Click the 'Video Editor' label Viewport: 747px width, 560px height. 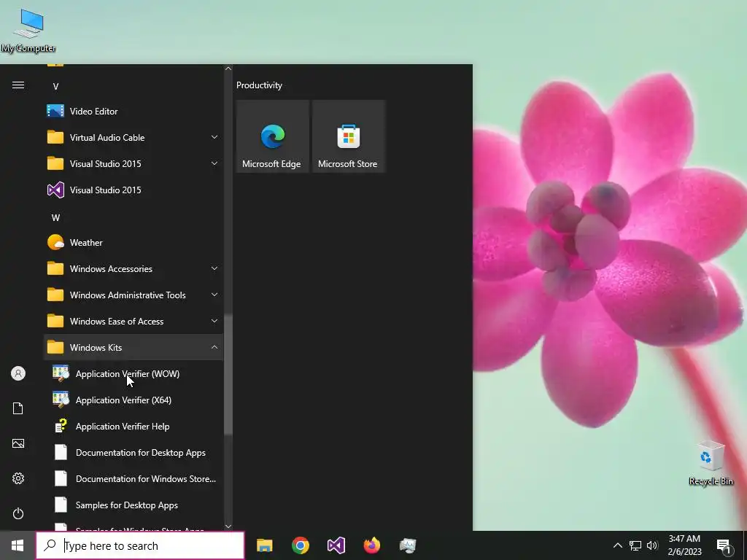tap(94, 112)
